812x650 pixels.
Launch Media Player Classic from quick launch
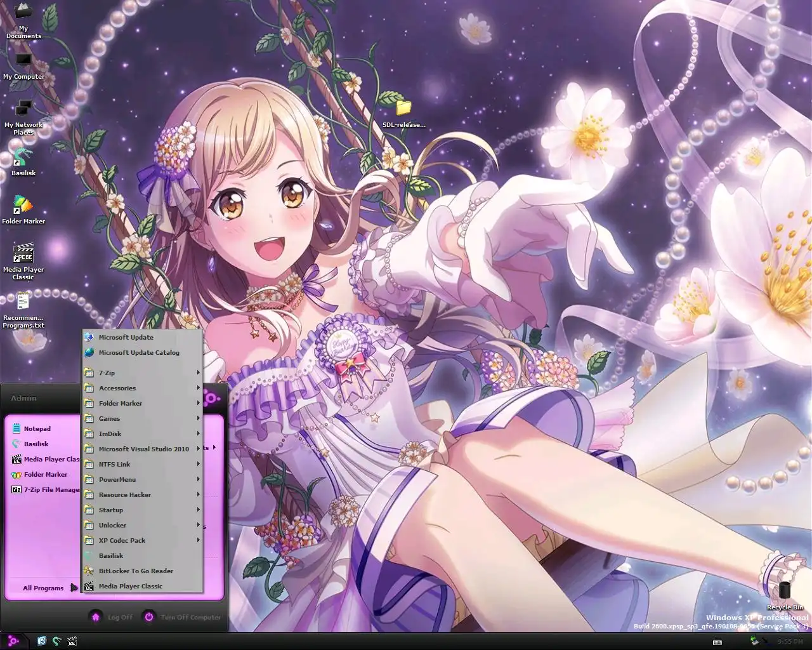(72, 641)
